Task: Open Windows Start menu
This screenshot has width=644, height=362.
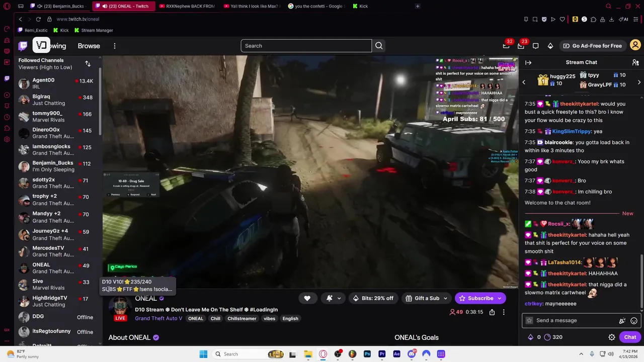Action: [x=203, y=354]
